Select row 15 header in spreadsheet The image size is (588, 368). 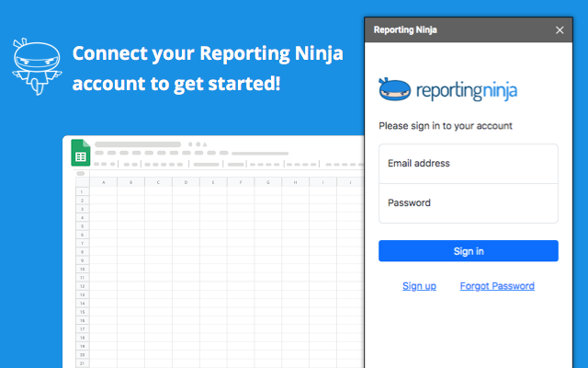82,312
